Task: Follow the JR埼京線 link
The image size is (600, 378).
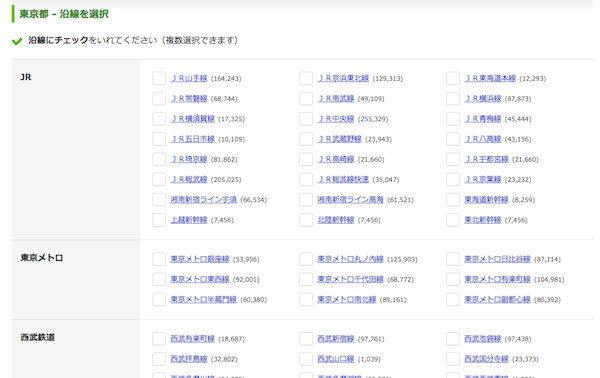Action: click(189, 159)
